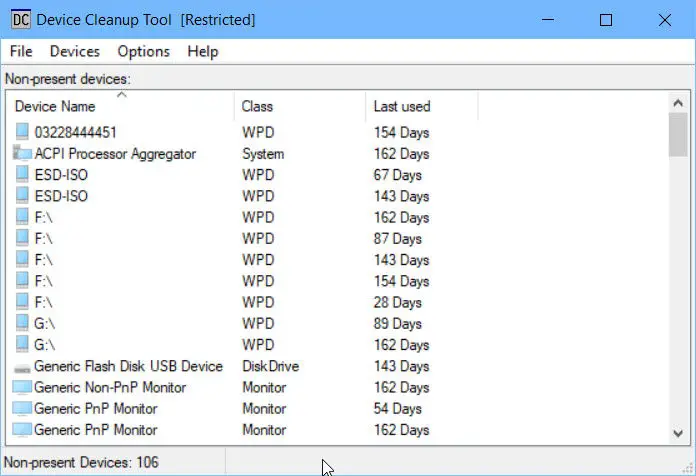Select the 03228444451 device name
The width and height of the screenshot is (696, 476).
click(75, 132)
